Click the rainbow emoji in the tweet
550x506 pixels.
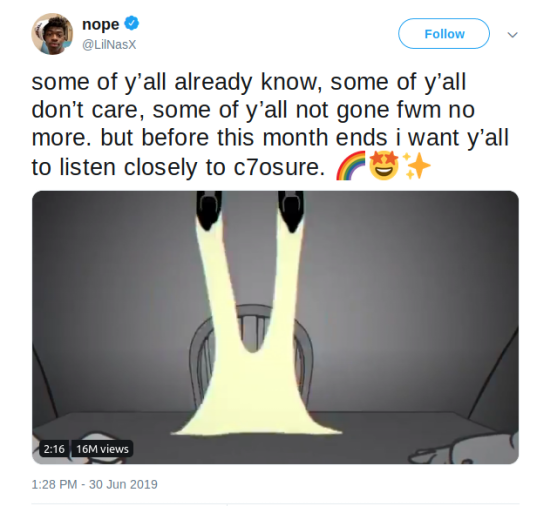(x=351, y=166)
